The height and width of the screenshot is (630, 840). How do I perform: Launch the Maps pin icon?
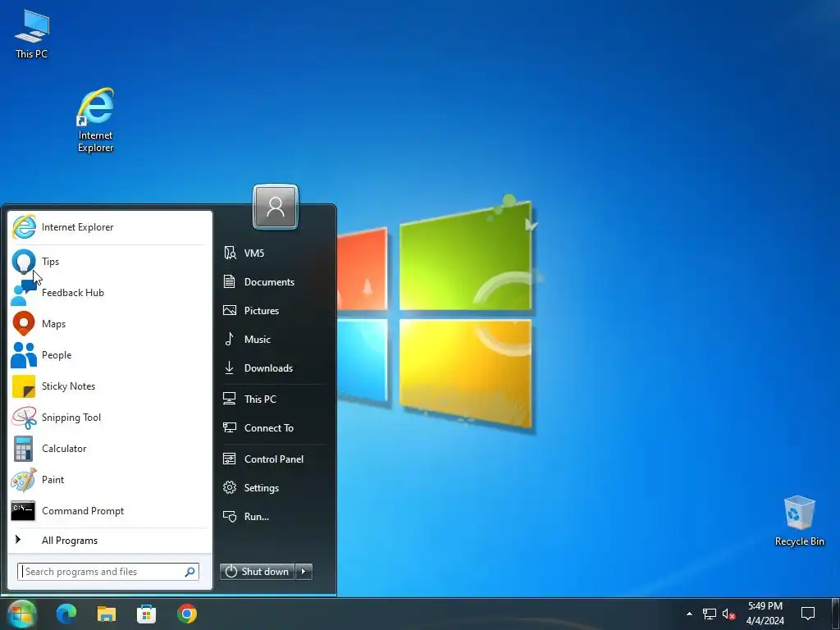pos(24,323)
